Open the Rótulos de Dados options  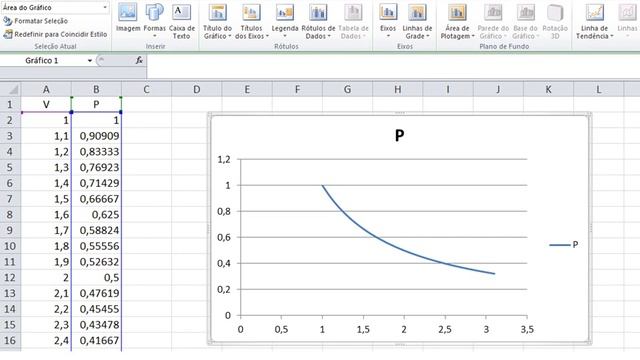click(x=318, y=21)
